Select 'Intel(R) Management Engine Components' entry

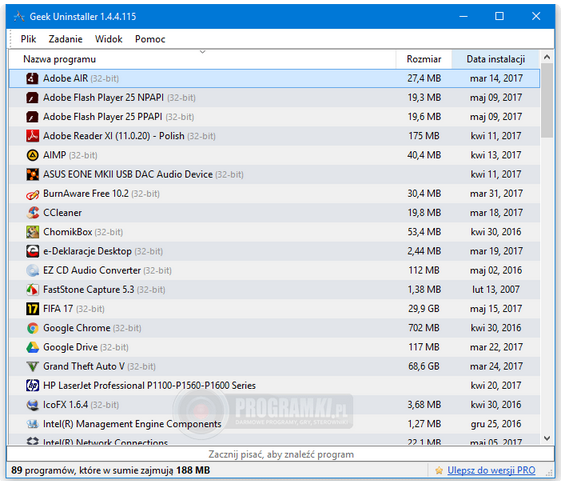pos(132,424)
